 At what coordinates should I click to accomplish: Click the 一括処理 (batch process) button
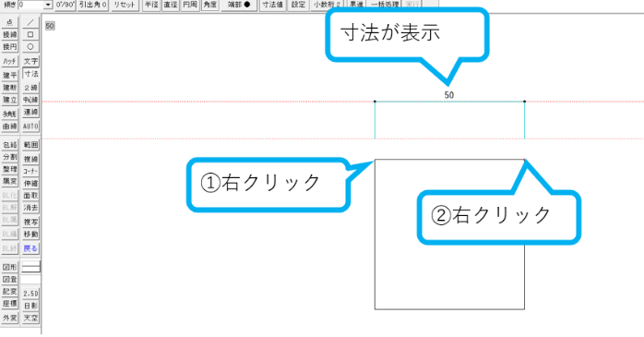(385, 5)
